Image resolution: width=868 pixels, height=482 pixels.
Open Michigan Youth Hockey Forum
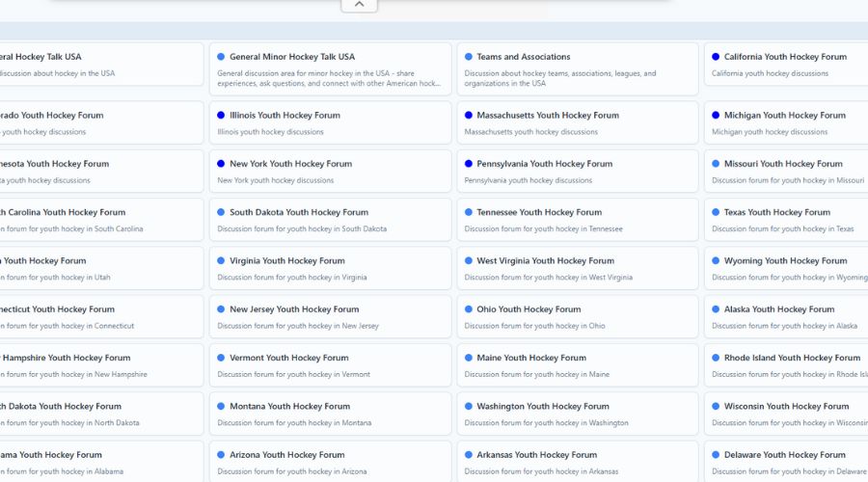coord(784,115)
